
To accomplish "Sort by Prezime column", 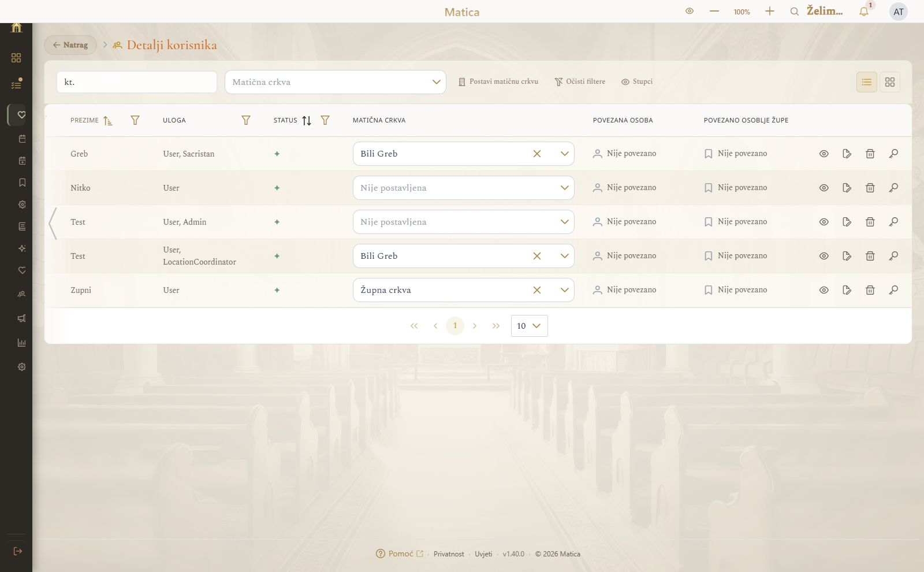I will (x=108, y=120).
